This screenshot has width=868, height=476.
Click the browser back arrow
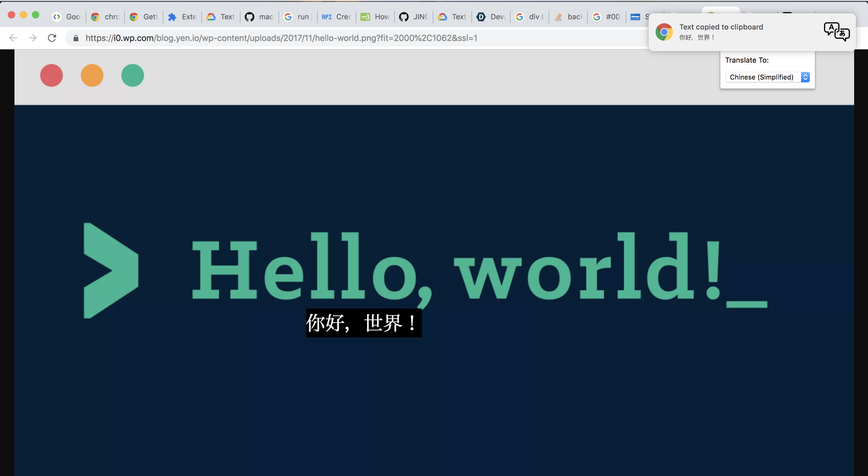(13, 38)
